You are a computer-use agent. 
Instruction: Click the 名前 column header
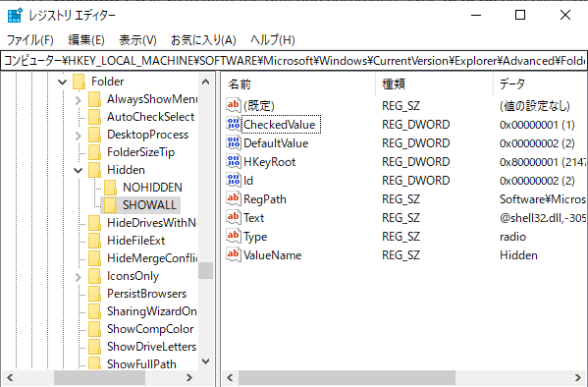click(x=298, y=84)
